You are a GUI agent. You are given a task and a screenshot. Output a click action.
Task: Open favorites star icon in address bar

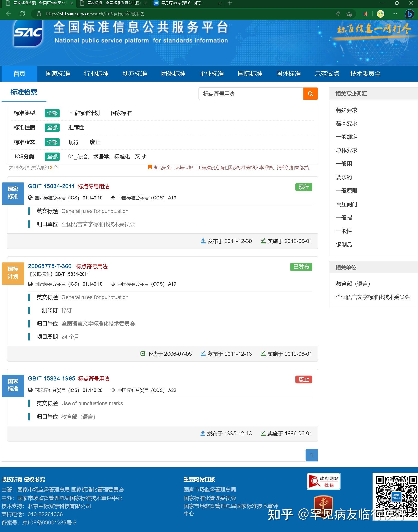(x=349, y=14)
